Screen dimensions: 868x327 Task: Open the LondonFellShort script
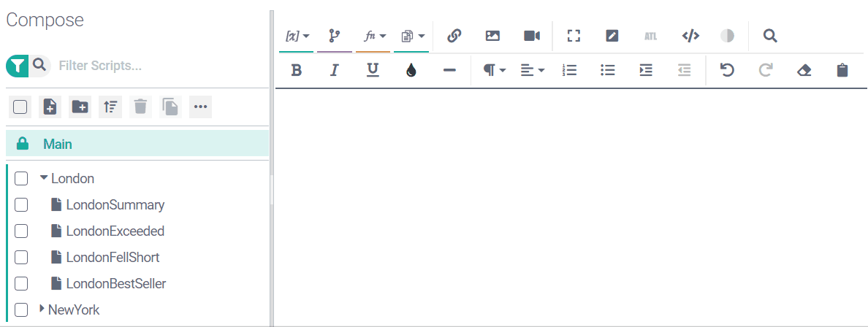tap(113, 257)
